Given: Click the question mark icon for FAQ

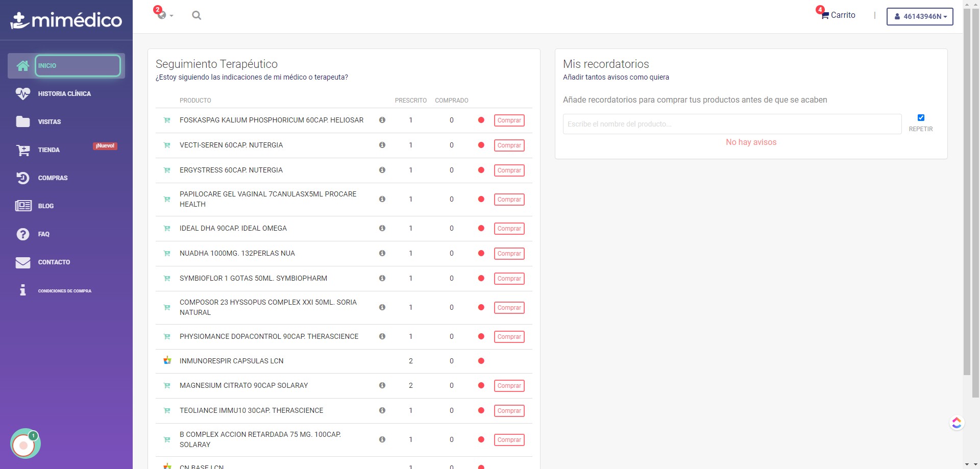Looking at the screenshot, I should [x=22, y=234].
